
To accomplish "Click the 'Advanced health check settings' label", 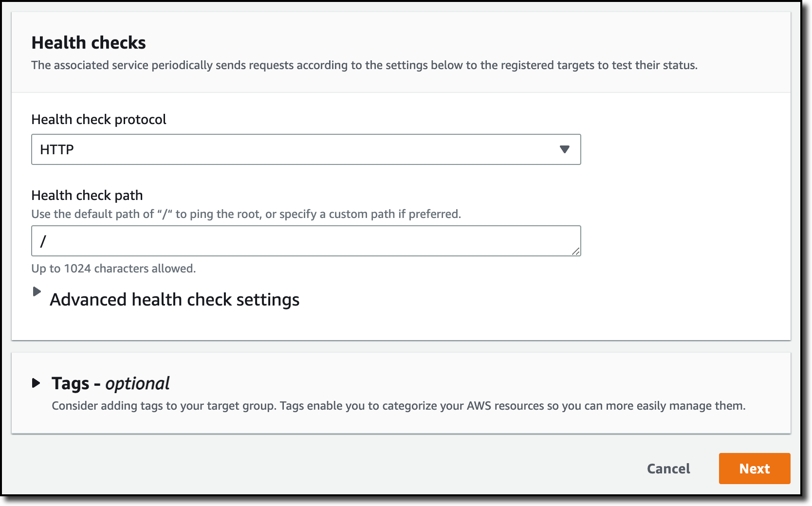I will (174, 300).
